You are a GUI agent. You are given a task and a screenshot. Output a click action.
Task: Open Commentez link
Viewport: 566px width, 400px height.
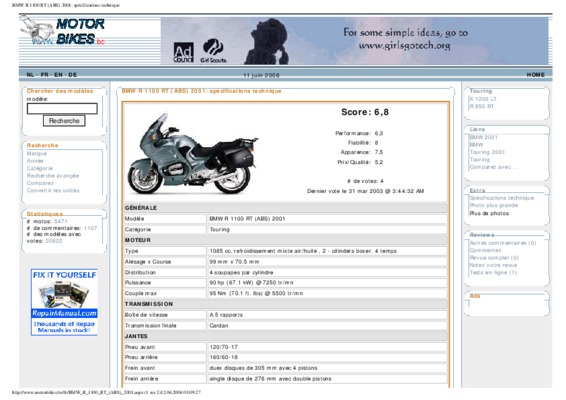point(485,250)
